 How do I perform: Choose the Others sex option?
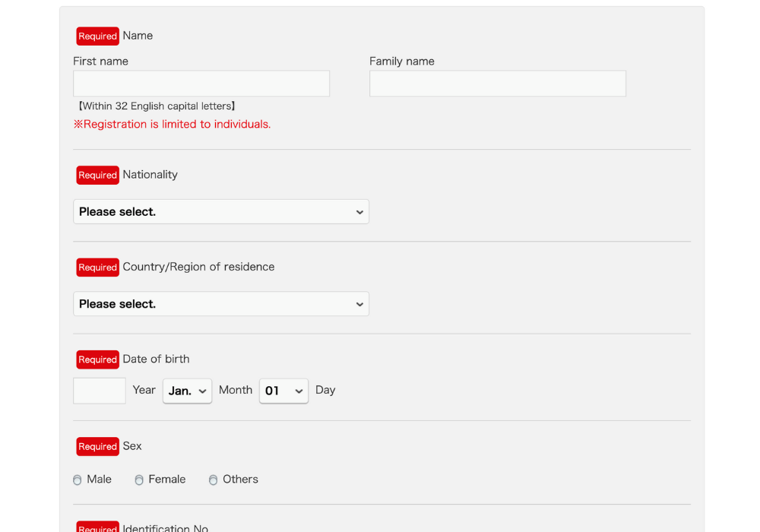(x=214, y=480)
